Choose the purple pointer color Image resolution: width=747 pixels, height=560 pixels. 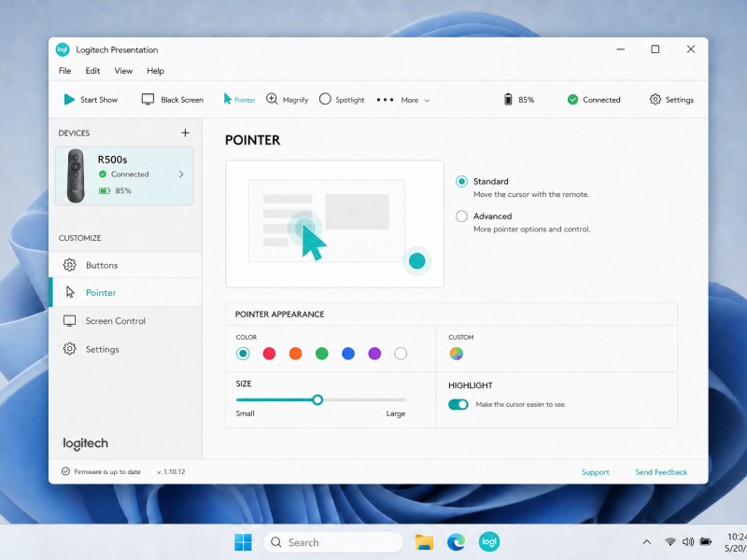[x=374, y=354]
